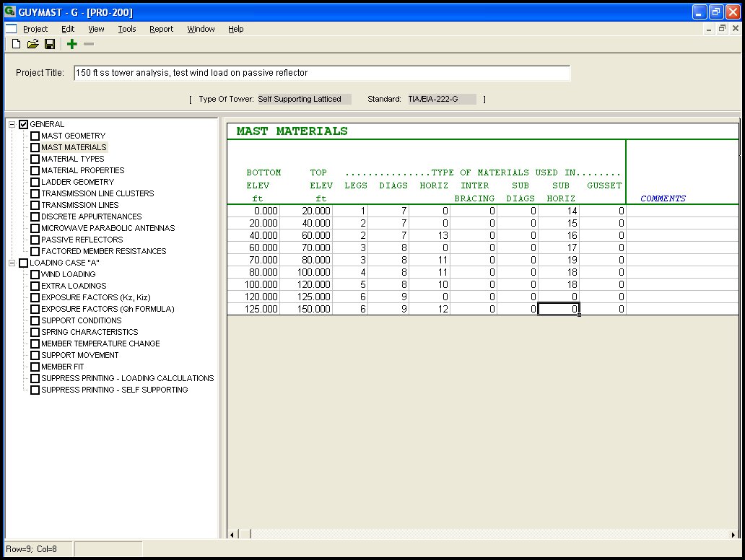
Task: Click the document icon left of Project menu
Action: click(11, 29)
